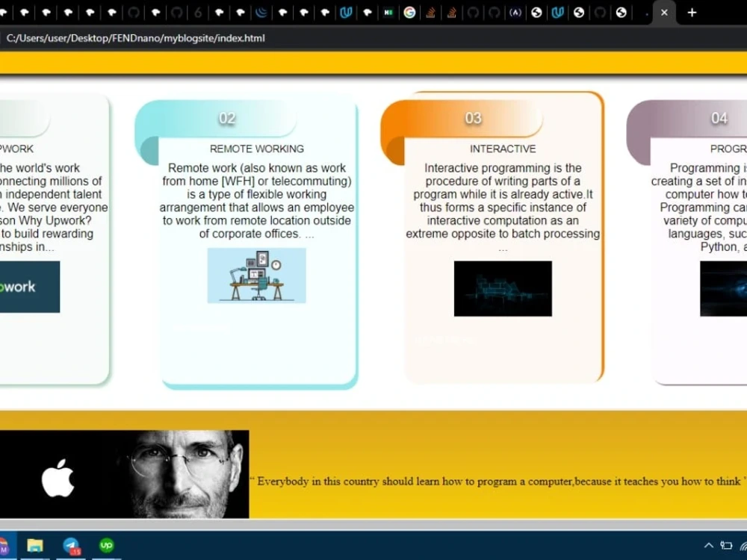Screen dimensions: 747x560
Task: Click the desk illustration in Remote Working card
Action: point(257,276)
